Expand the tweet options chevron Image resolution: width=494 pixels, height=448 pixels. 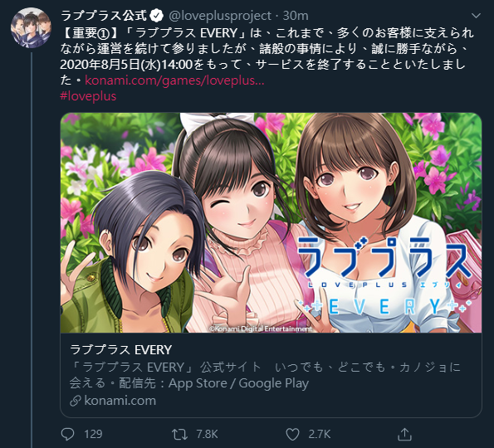pos(476,16)
